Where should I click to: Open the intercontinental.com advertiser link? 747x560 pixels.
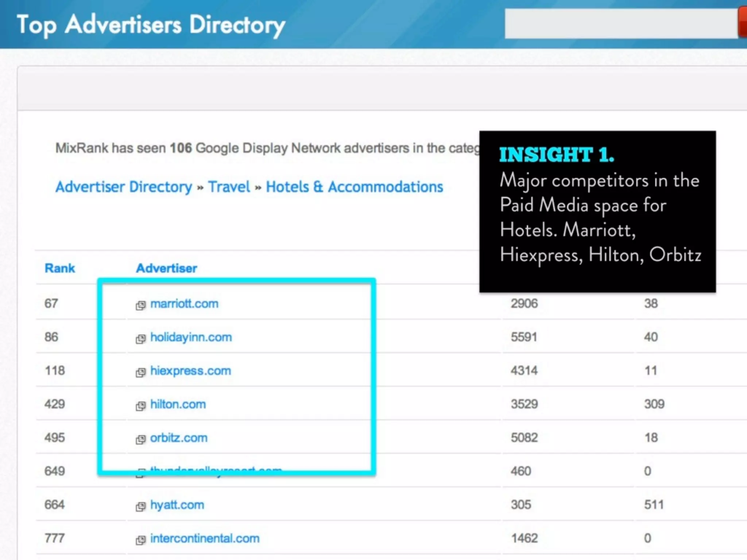pyautogui.click(x=205, y=538)
